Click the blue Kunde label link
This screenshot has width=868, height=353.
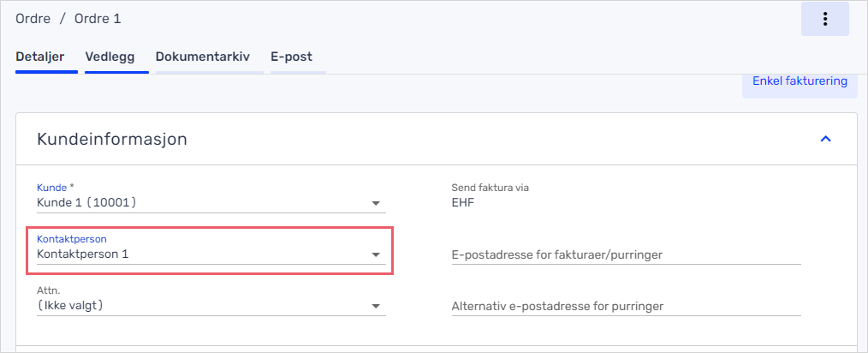click(51, 188)
